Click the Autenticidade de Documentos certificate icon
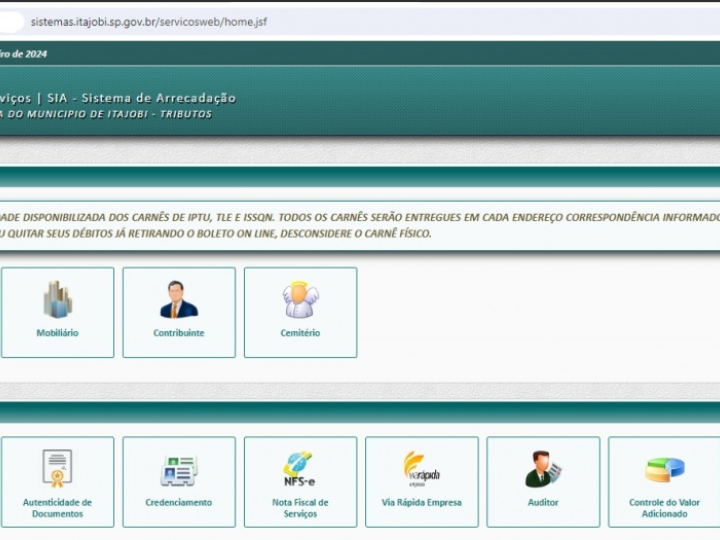Image resolution: width=720 pixels, height=540 pixels. (x=57, y=468)
